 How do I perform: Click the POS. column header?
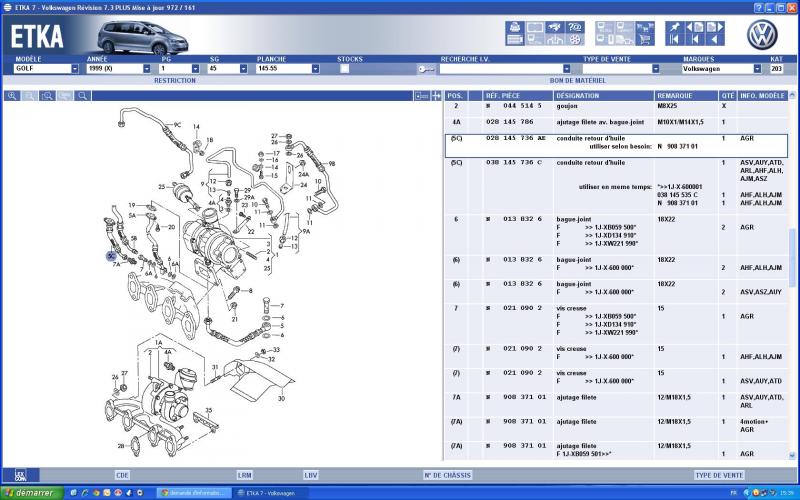click(x=456, y=95)
